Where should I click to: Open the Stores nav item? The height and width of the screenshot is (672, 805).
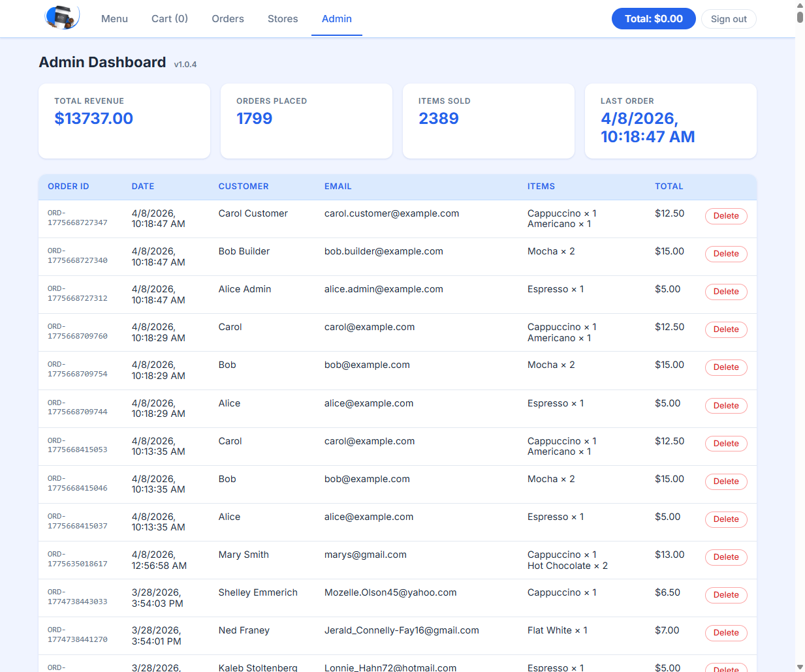[x=283, y=19]
